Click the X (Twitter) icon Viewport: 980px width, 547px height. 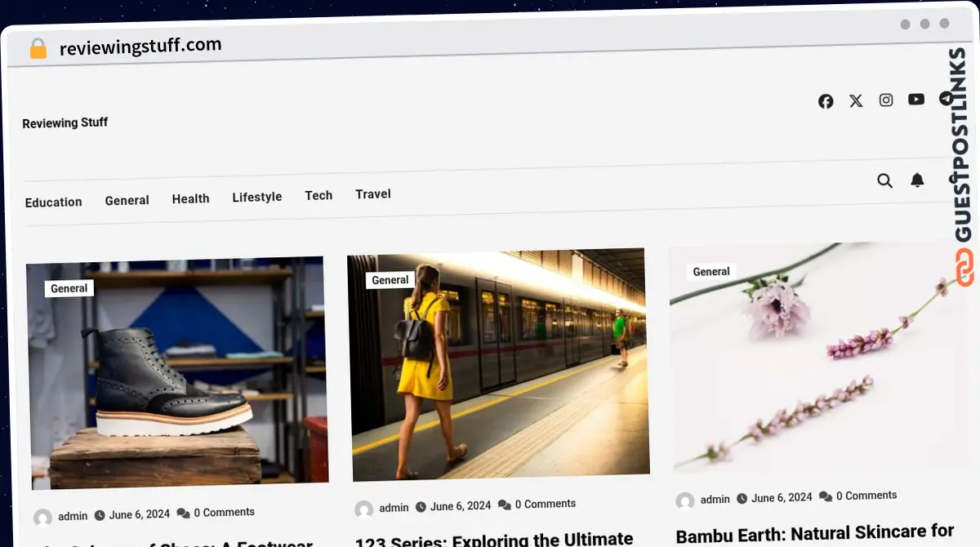[x=856, y=100]
